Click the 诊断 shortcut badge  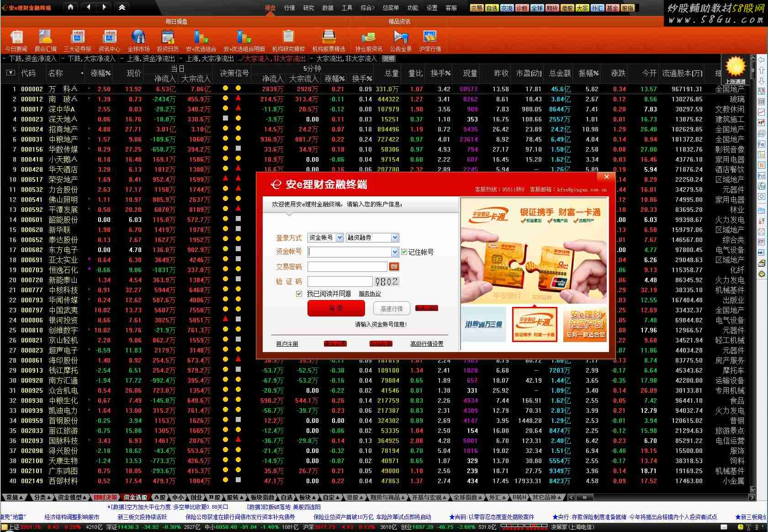[x=522, y=8]
